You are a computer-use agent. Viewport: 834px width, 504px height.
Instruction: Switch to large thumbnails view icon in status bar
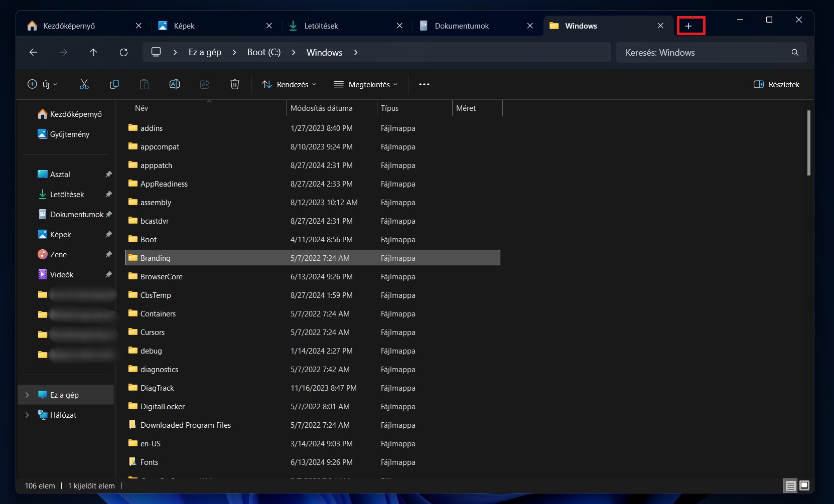804,485
